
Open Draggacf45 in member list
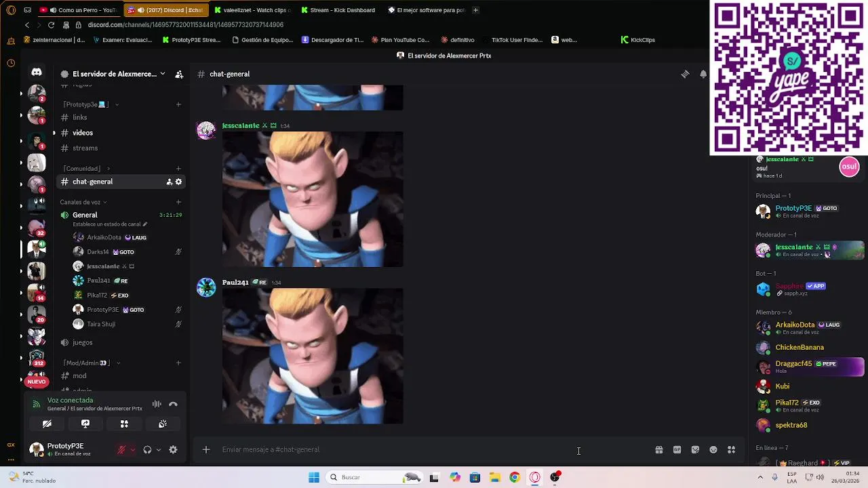coord(810,367)
